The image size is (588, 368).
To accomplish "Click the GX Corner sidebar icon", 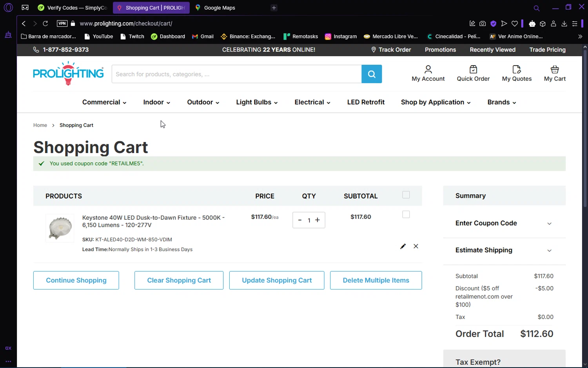I will [8, 348].
